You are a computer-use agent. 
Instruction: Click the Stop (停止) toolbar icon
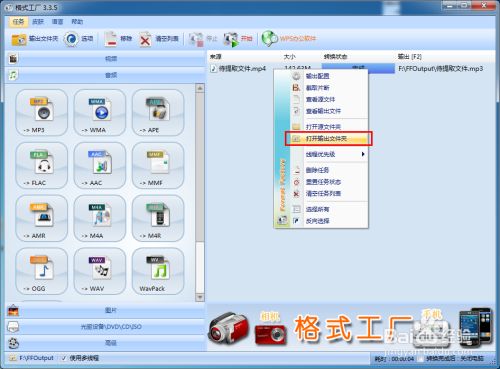coord(196,39)
